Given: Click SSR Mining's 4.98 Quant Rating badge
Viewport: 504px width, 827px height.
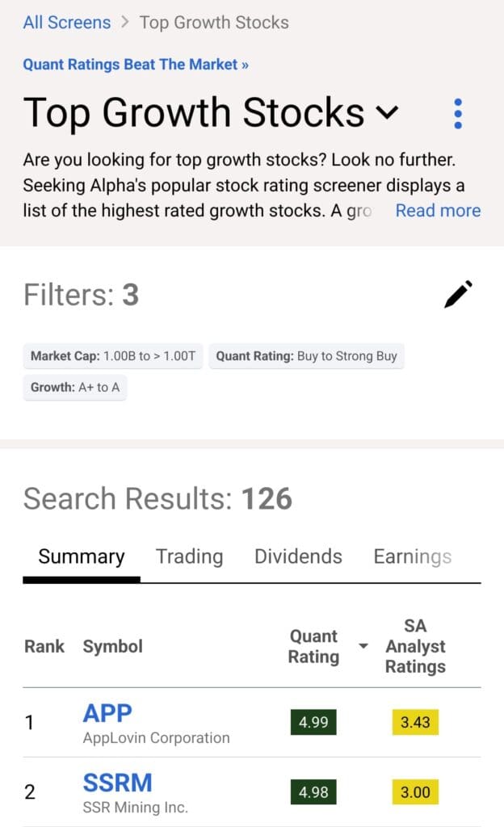Looking at the screenshot, I should [x=313, y=792].
